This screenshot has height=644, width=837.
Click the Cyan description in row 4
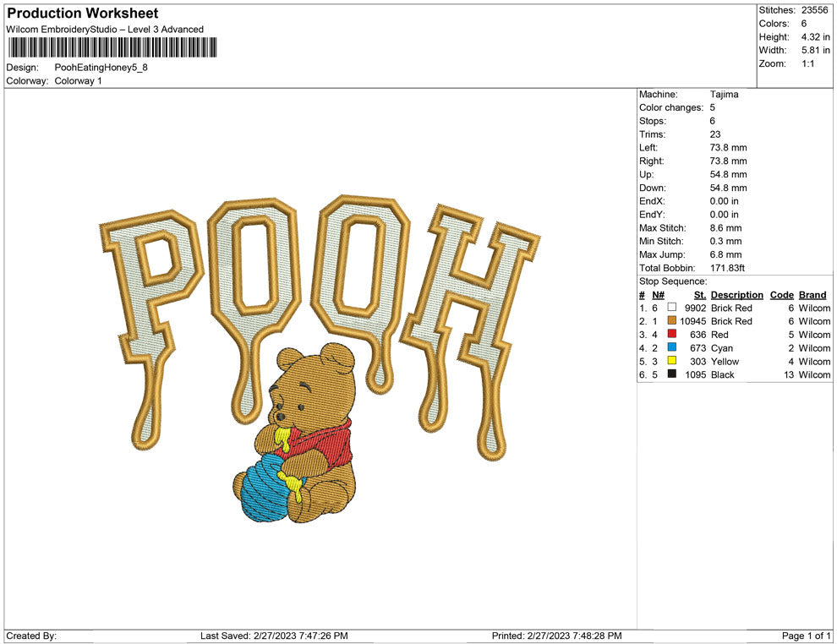(722, 348)
